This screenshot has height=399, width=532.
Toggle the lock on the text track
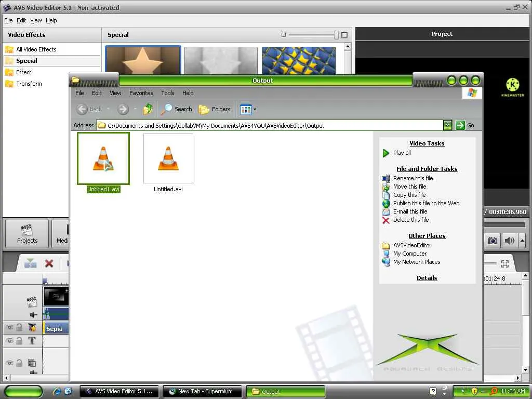click(19, 340)
